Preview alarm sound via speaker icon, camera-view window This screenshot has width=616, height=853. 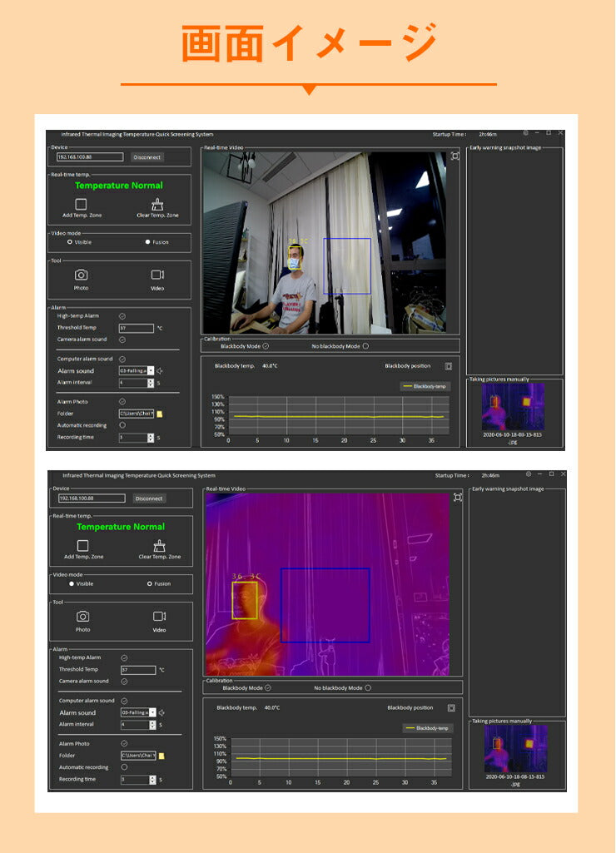(x=159, y=370)
